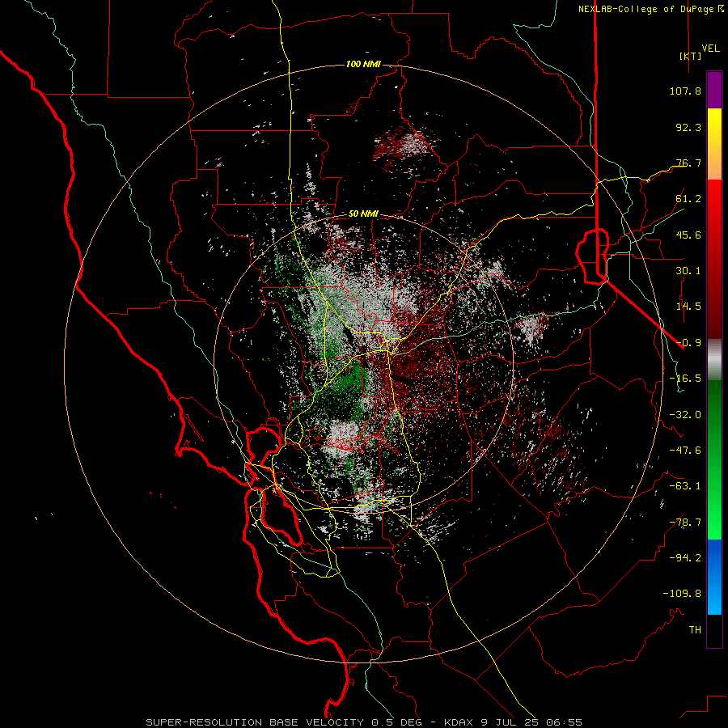The image size is (728, 728).
Task: Click the 100 NMI range ring label
Action: [363, 64]
